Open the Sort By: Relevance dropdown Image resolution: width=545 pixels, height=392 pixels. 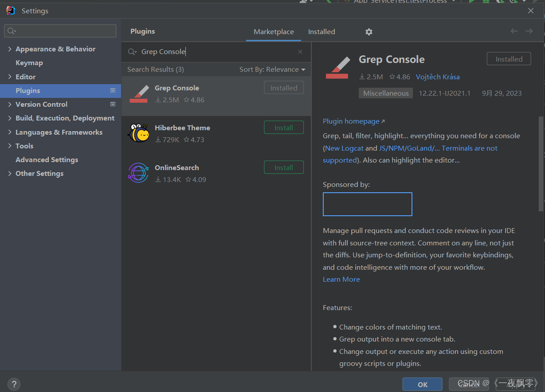coord(272,70)
